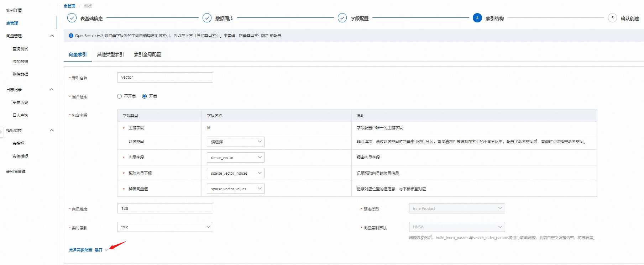Click the 稀疏向量值 row label
This screenshot has width=644, height=265.
tap(138, 189)
